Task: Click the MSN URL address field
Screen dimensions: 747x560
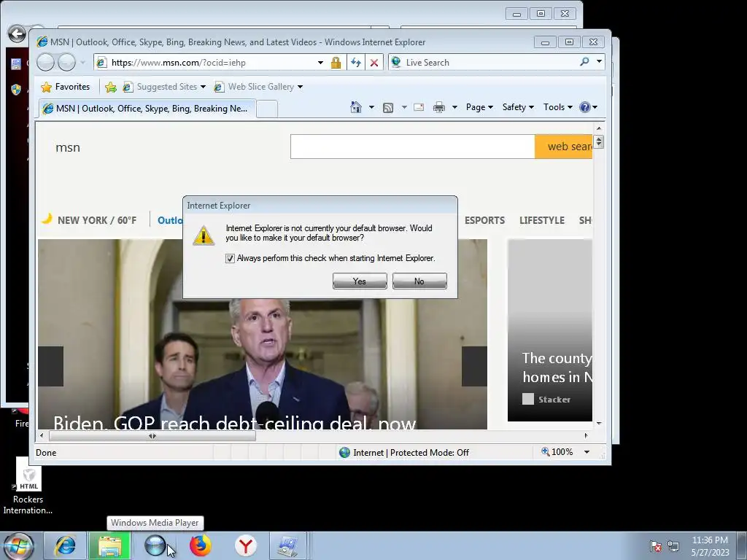Action: (205, 63)
